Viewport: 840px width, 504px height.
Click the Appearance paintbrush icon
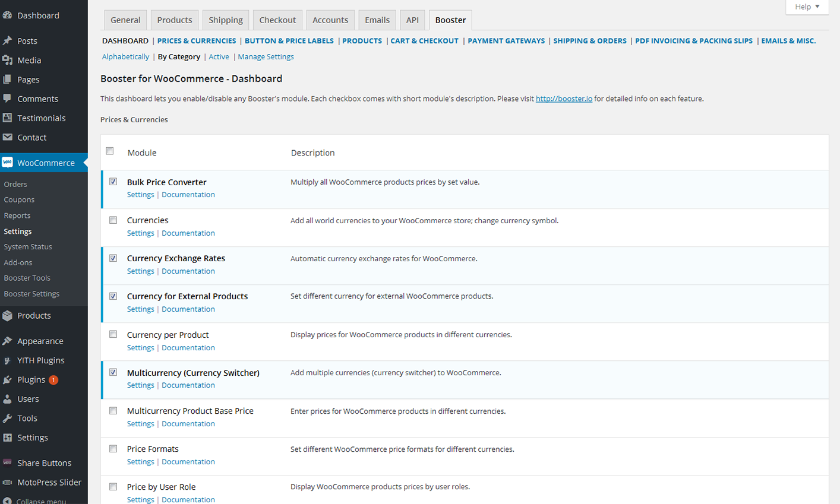(7, 341)
